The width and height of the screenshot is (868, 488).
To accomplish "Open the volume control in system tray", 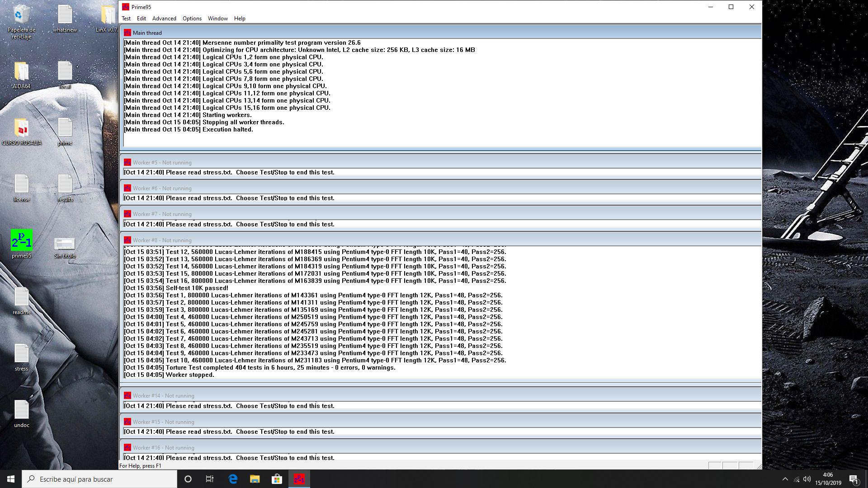I will pyautogui.click(x=807, y=479).
